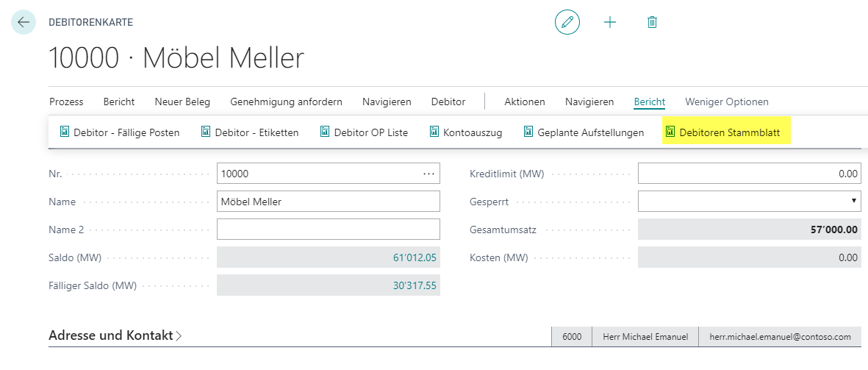Delete customer using trash icon
Screen dimensions: 868x370
(652, 22)
